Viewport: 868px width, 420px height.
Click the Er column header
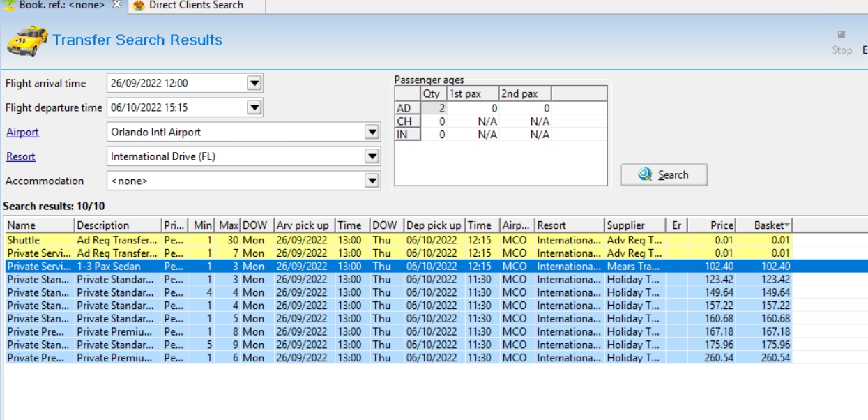tap(677, 225)
